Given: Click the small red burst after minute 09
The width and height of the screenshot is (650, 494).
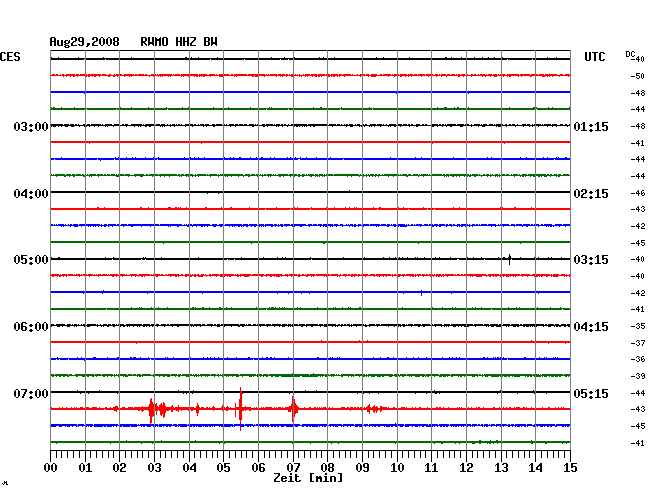Looking at the screenshot, I should (x=374, y=409).
